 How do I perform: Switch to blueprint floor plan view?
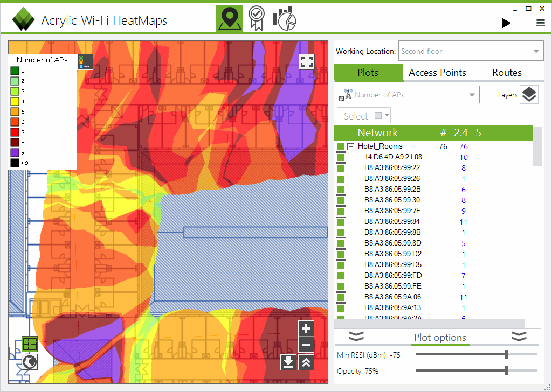pyautogui.click(x=30, y=344)
